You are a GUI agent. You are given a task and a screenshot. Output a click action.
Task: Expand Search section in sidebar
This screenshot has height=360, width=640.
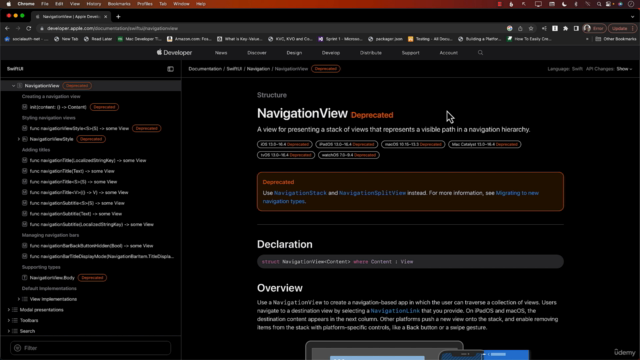(x=9, y=331)
